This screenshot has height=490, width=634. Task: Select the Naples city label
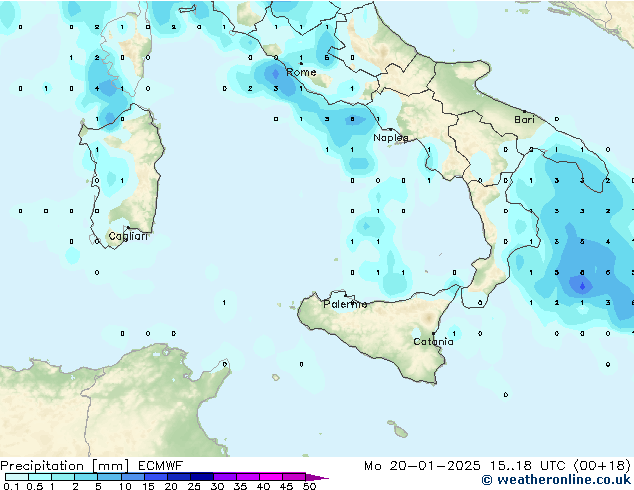(x=391, y=138)
